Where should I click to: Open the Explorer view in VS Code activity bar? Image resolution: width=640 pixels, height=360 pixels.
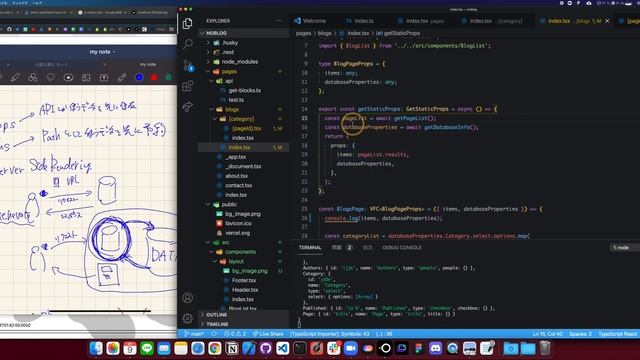click(x=187, y=24)
